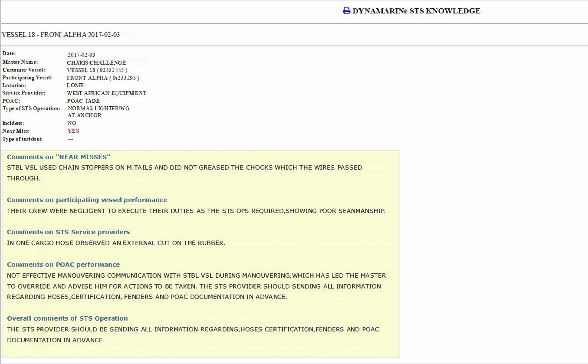Click the Comments on POAC performance heading

63,265
